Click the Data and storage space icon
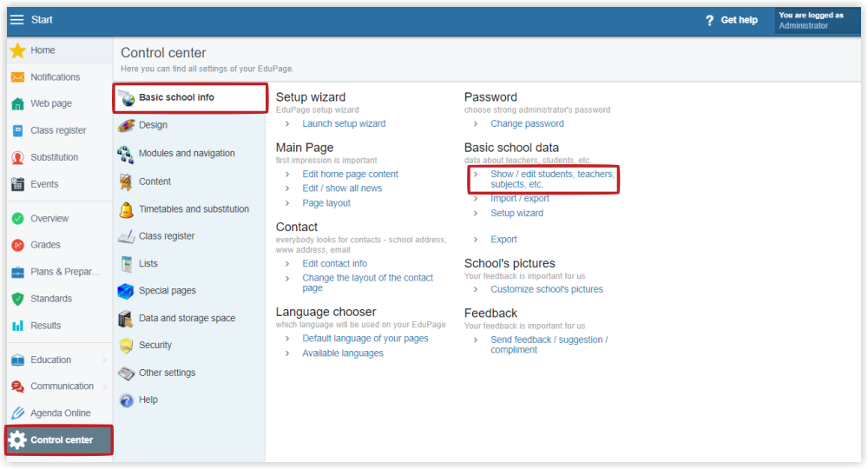This screenshot has height=469, width=868. tap(125, 319)
